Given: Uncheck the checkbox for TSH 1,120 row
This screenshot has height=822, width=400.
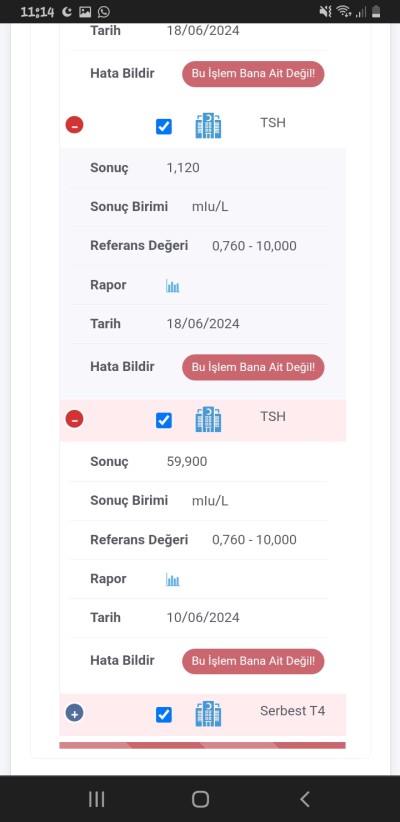Looking at the screenshot, I should coord(164,126).
